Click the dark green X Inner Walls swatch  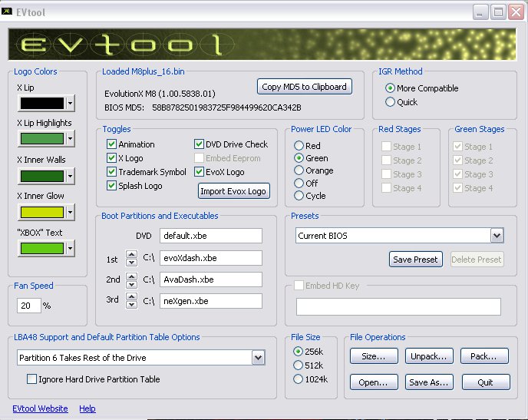pos(42,176)
